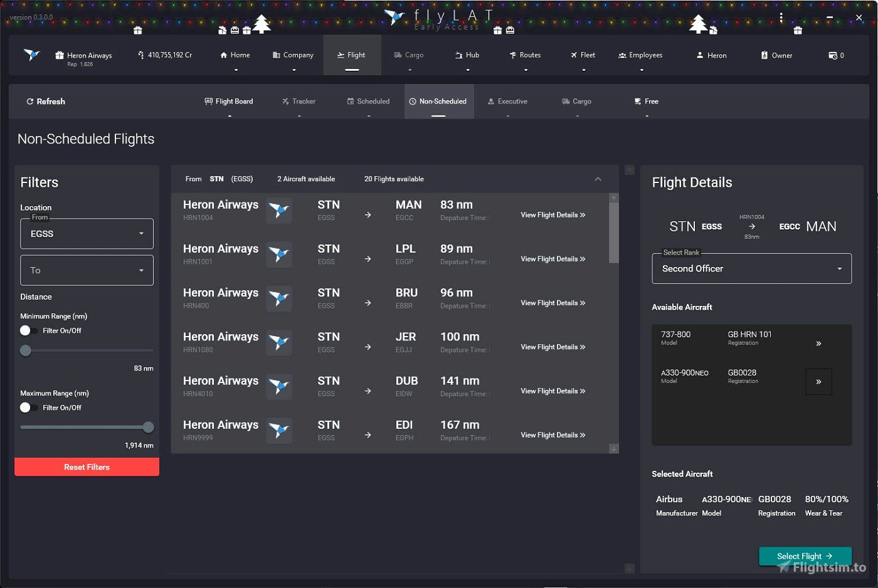This screenshot has width=878, height=588.
Task: Open the Hub menu
Action: coord(467,55)
